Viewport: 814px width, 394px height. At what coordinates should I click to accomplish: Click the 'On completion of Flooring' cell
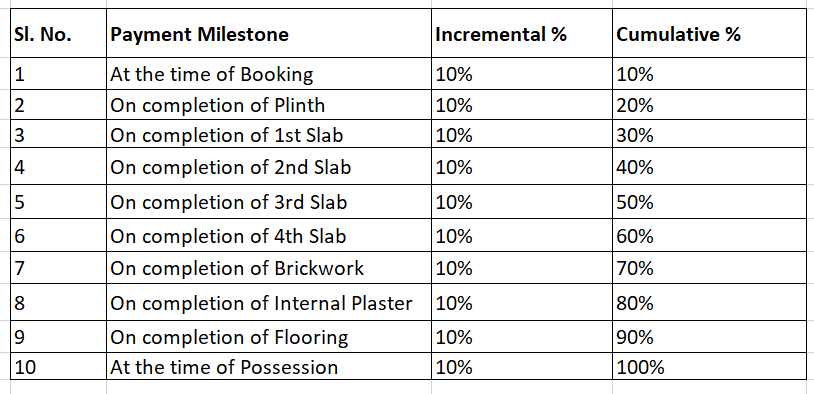pos(268,336)
